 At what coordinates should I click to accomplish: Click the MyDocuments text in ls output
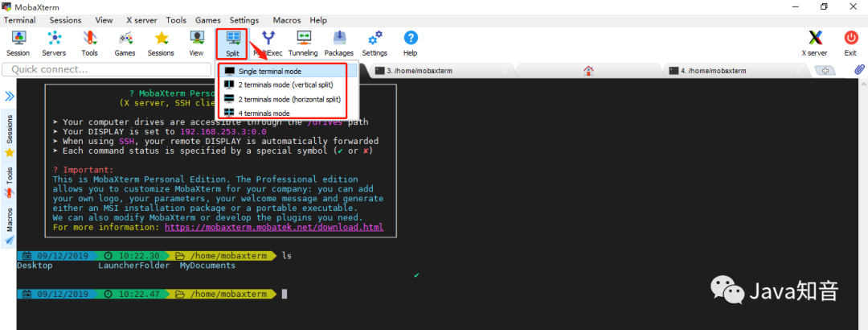point(207,266)
